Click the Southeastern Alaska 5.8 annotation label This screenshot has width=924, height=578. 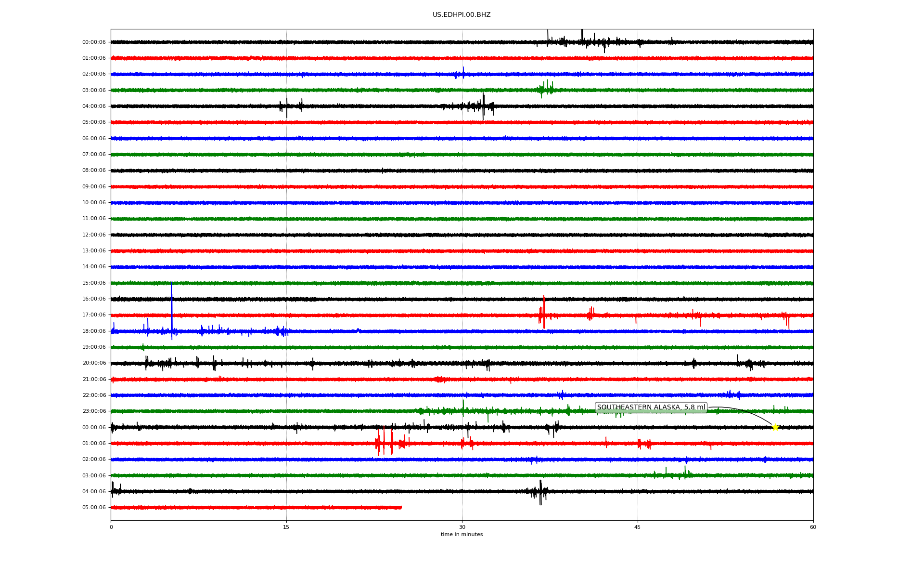coord(651,407)
